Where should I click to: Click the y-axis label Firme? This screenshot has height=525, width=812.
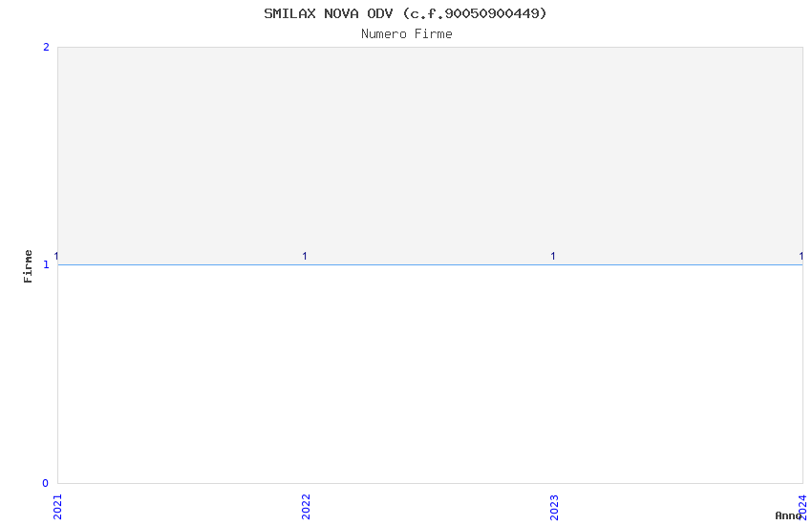click(28, 266)
